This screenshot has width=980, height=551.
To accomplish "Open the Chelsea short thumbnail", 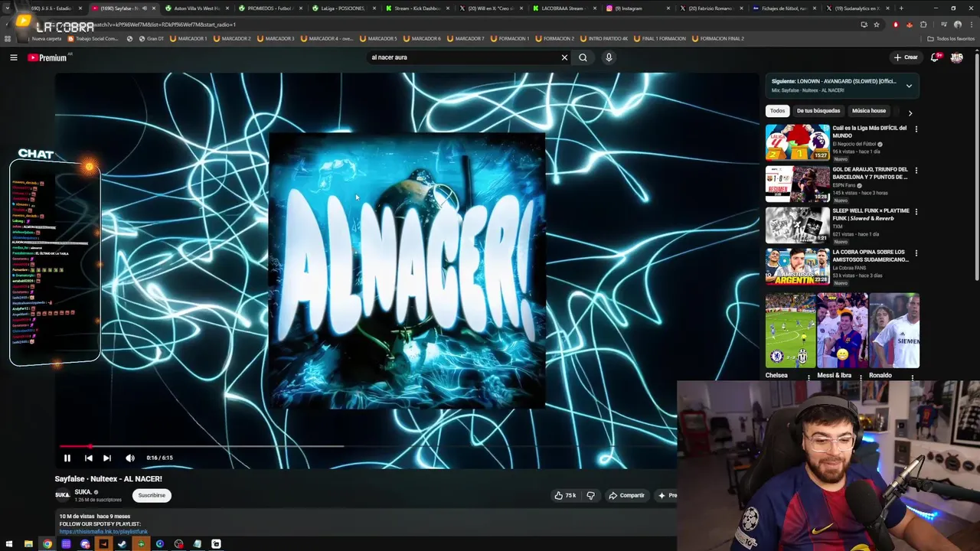I will (x=790, y=331).
